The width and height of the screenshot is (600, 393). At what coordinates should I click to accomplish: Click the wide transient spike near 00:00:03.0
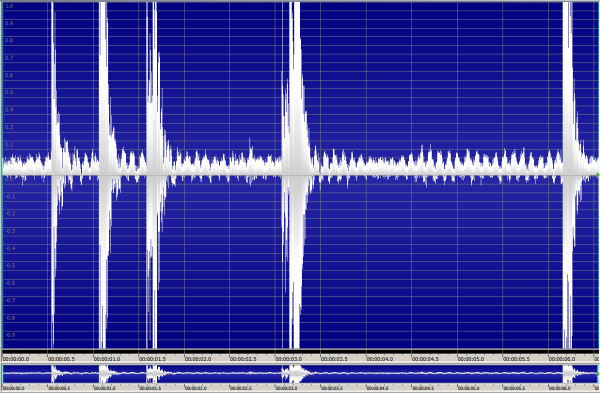pos(295,174)
